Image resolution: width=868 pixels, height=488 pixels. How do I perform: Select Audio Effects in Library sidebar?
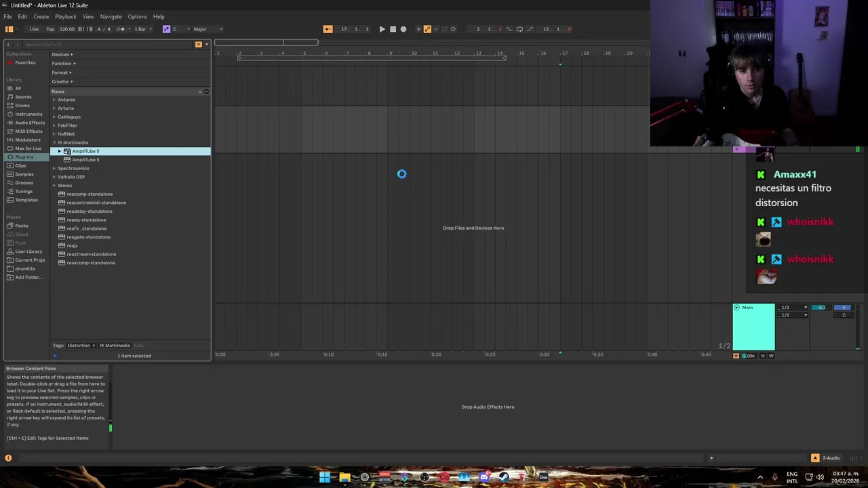(x=30, y=123)
